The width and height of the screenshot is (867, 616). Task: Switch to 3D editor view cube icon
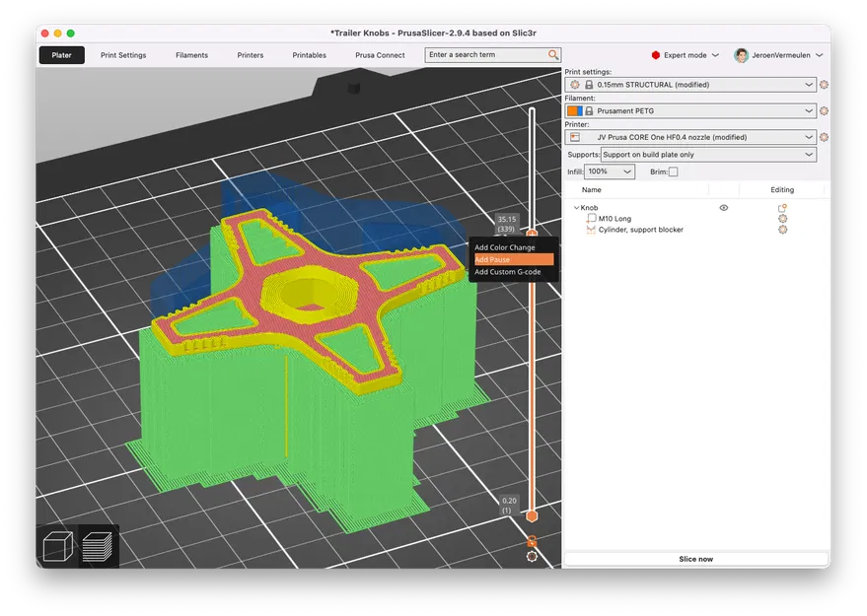pyautogui.click(x=58, y=546)
